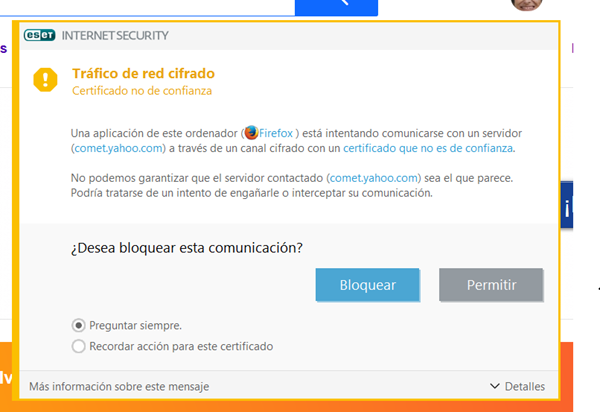Click the ¿Desea bloquear esta comunicación? question
This screenshot has height=412, width=600.
[187, 248]
